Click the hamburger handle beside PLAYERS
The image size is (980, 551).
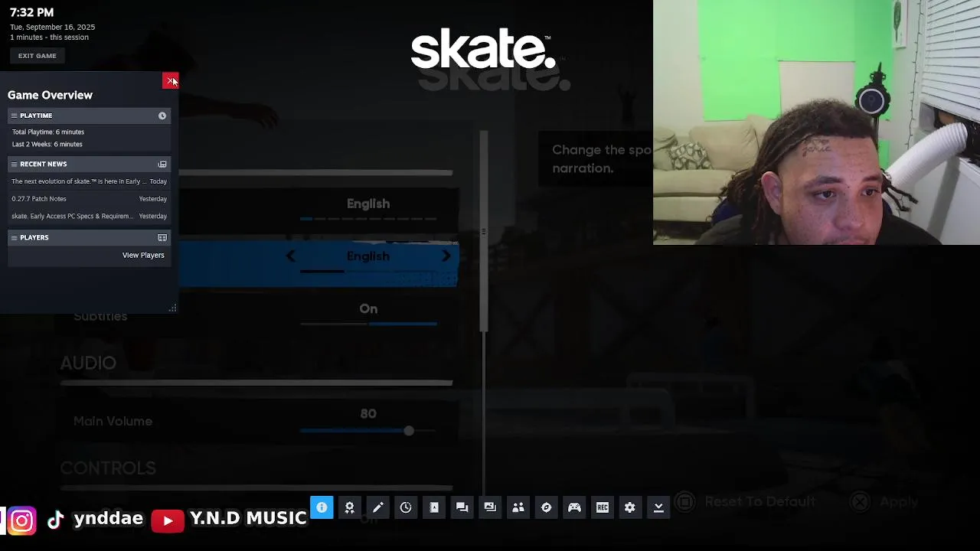point(14,237)
